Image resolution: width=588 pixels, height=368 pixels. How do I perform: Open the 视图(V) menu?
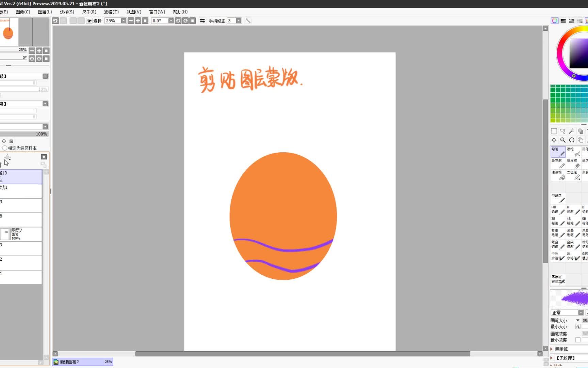(134, 12)
